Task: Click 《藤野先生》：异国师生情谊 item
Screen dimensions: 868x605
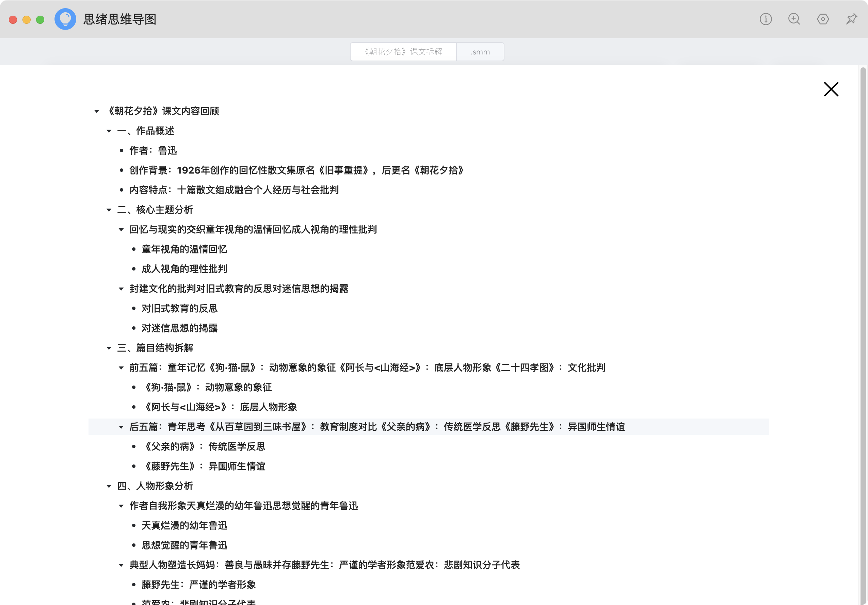Action: tap(204, 466)
